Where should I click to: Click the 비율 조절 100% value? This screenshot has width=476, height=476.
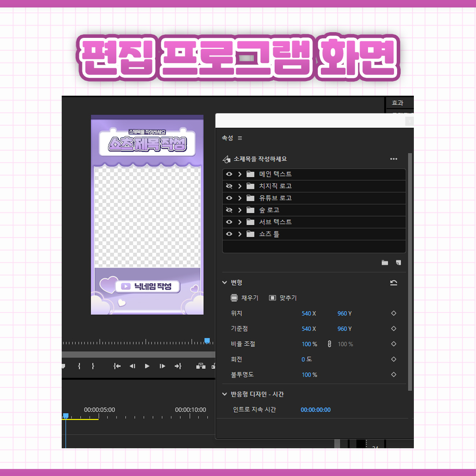click(309, 344)
